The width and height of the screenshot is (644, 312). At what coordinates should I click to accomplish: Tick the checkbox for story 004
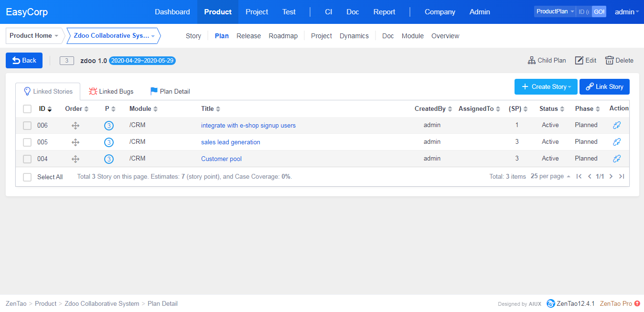[x=28, y=159]
